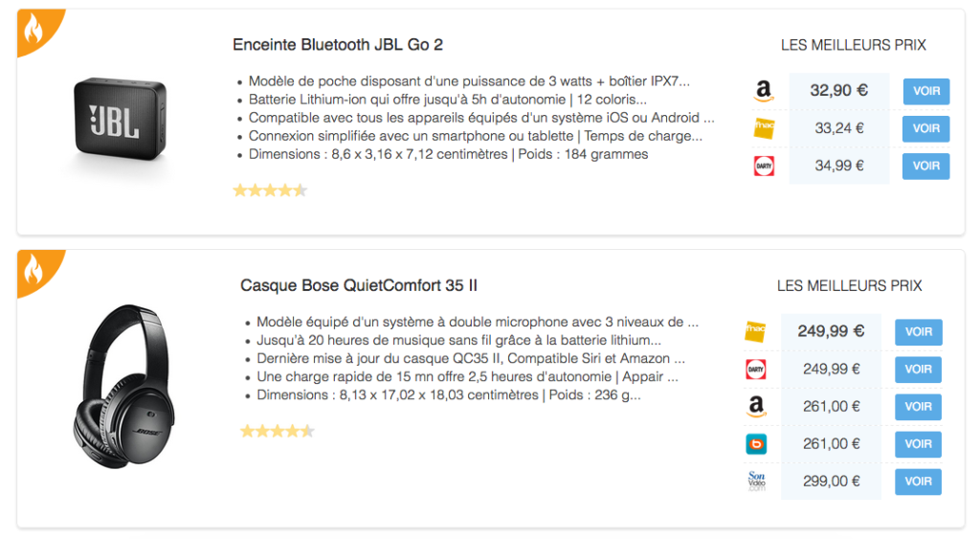Click the Amazon logo beside 261,00 €
This screenshot has width=980, height=539.
pos(756,407)
